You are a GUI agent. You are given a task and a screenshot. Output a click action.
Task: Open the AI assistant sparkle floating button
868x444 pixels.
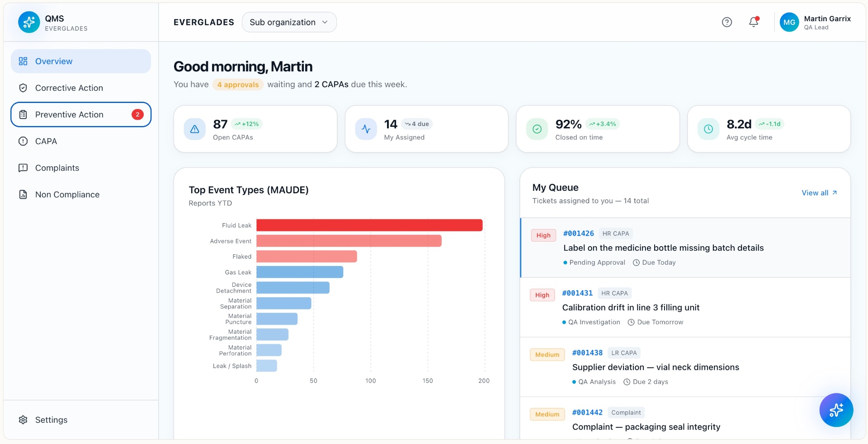836,410
